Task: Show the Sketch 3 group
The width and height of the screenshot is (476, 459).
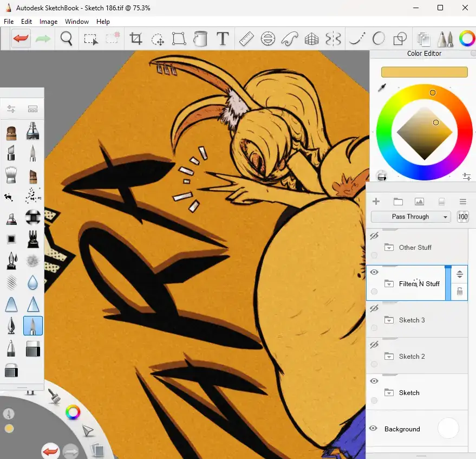Action: pyautogui.click(x=374, y=308)
